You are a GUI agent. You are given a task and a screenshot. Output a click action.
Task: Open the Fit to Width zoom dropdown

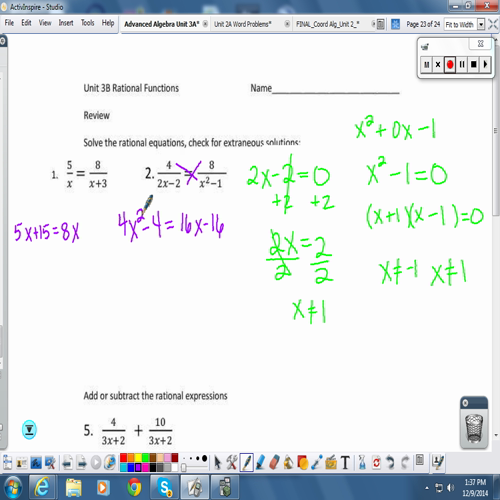click(x=481, y=24)
